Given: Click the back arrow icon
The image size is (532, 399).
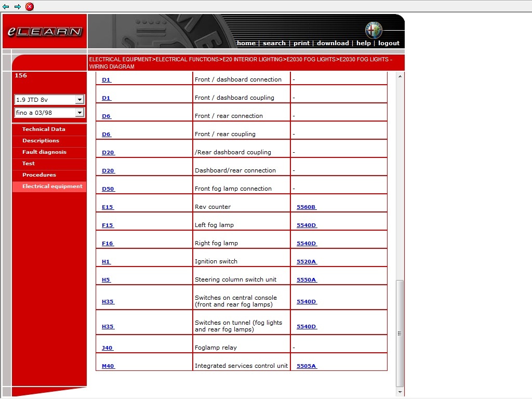Looking at the screenshot, I should click(6, 6).
